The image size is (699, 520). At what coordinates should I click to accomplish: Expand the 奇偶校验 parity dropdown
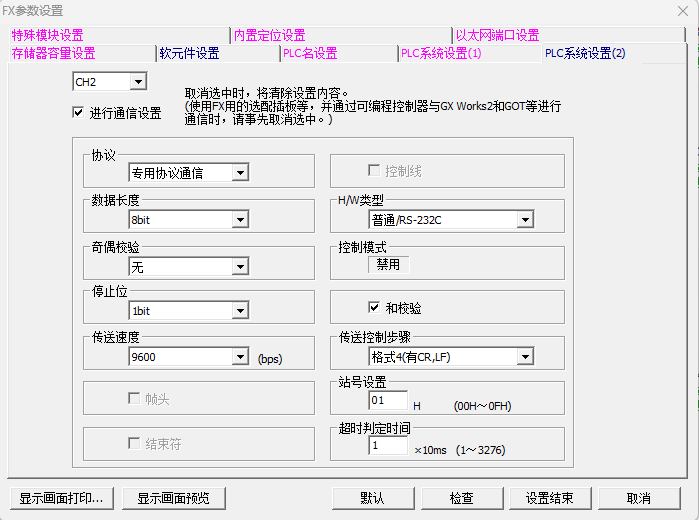coord(239,266)
